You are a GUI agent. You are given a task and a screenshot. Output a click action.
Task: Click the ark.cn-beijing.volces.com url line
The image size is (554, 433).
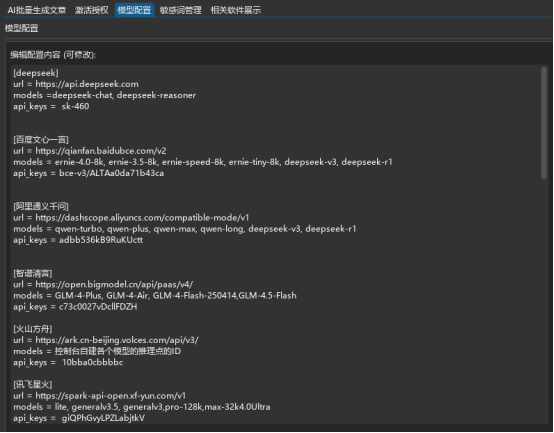click(106, 340)
